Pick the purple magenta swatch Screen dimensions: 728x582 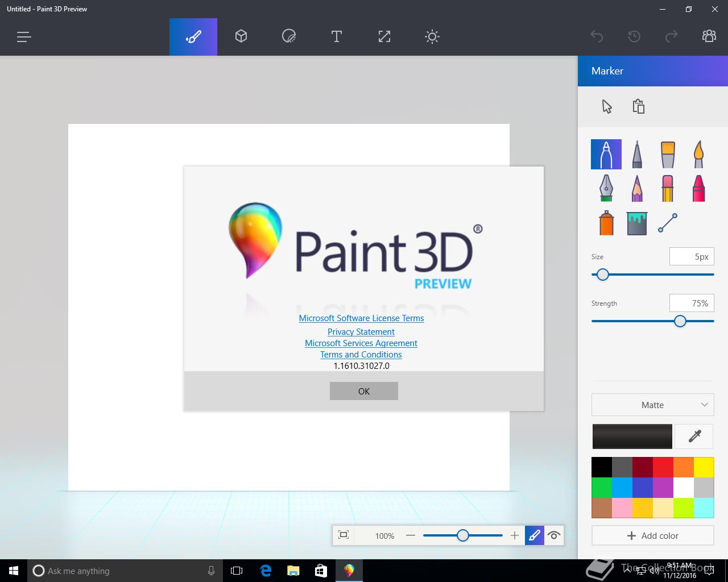click(x=663, y=488)
